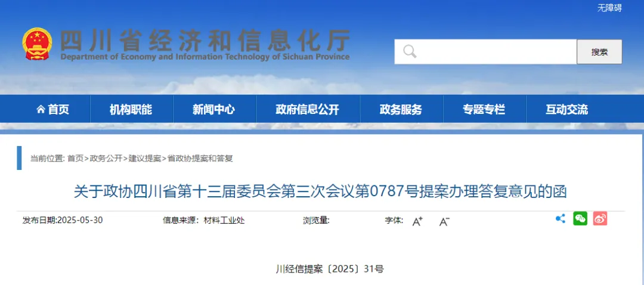Screen dimensions: 644x285
Task: Increase font size with A+ icon
Action: click(417, 221)
